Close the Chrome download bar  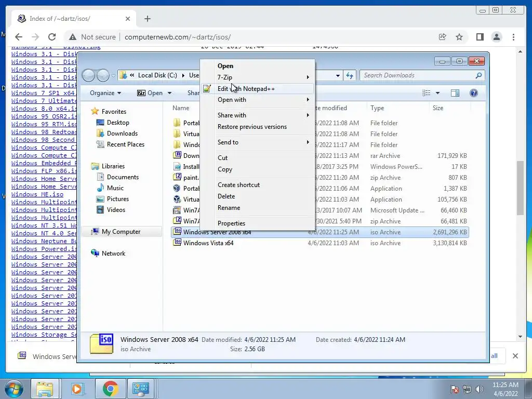pos(515,356)
